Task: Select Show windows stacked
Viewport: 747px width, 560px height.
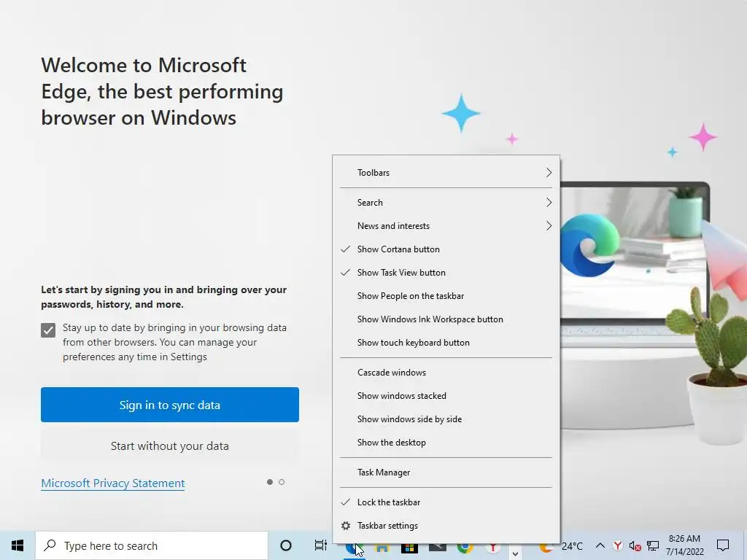Action: [446, 396]
